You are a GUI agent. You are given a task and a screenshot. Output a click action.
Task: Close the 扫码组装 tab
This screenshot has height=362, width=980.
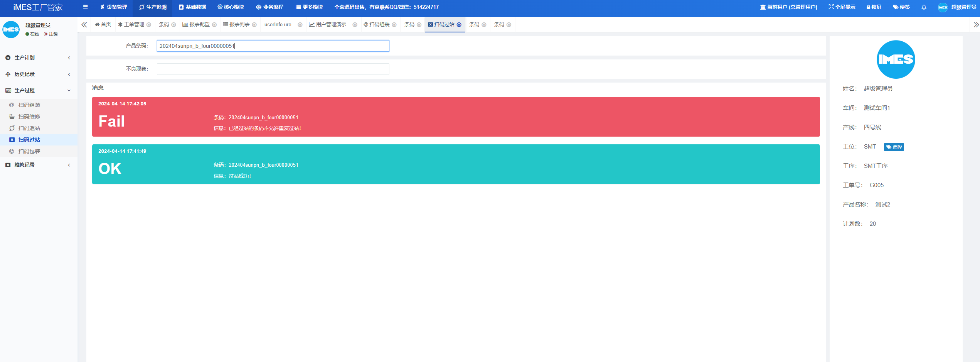coord(394,25)
